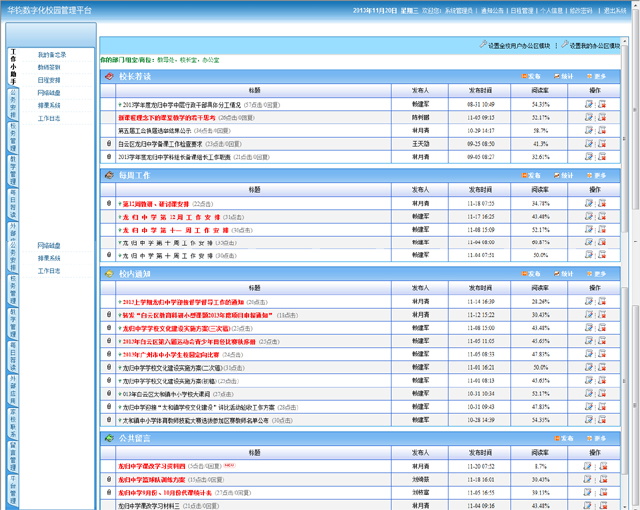Open the 我的备忘录 sidebar link

coord(52,55)
